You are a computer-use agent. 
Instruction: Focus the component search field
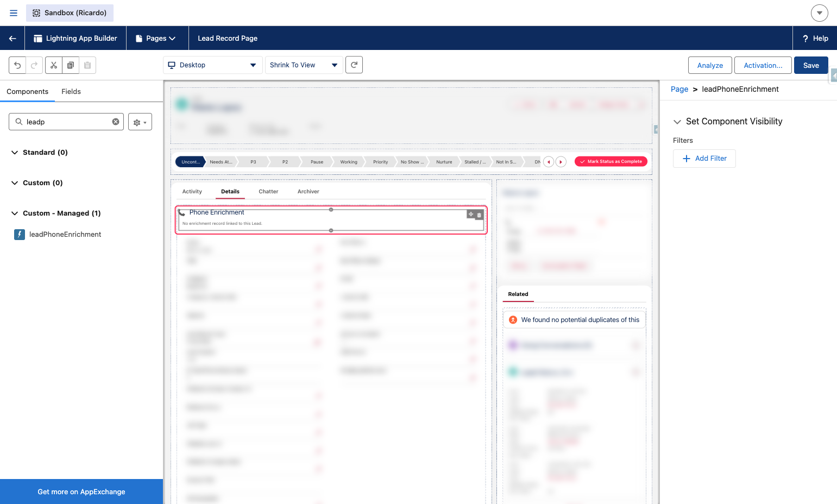click(x=66, y=122)
